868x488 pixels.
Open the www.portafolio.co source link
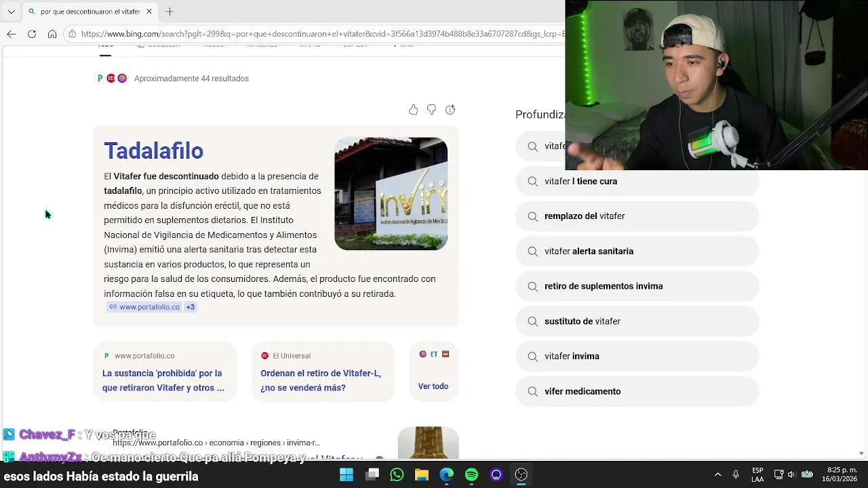pyautogui.click(x=144, y=307)
